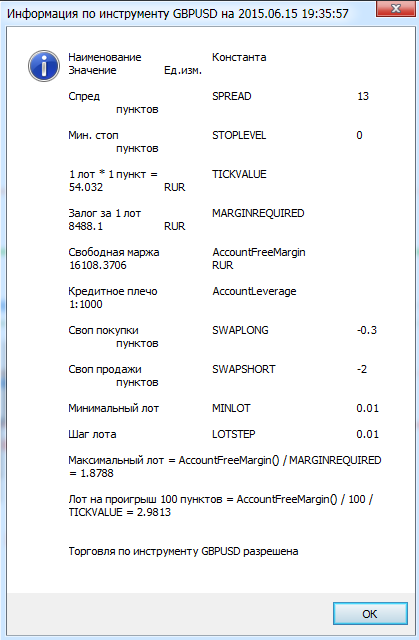Click the spread value 13

coord(363,96)
